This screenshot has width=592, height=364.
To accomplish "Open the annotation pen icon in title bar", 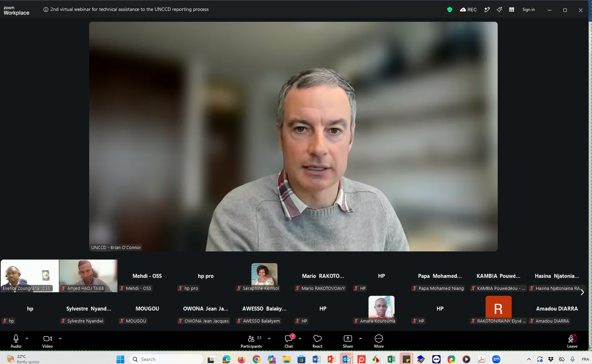I will point(487,10).
